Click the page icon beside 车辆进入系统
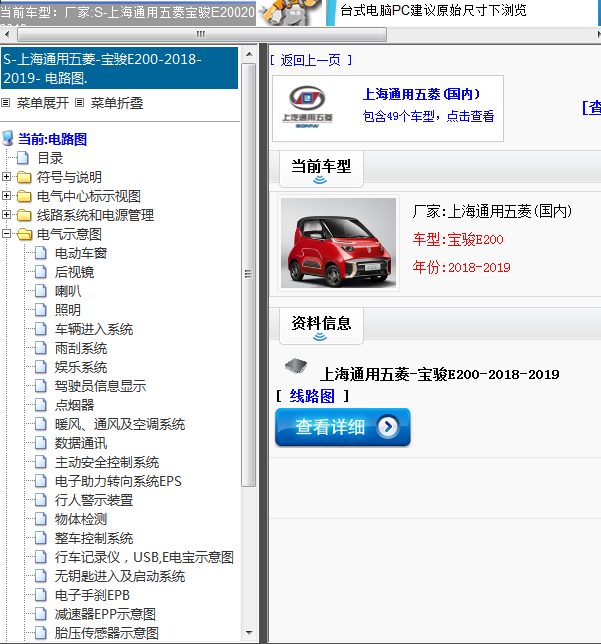This screenshot has width=601, height=644. tap(40, 329)
